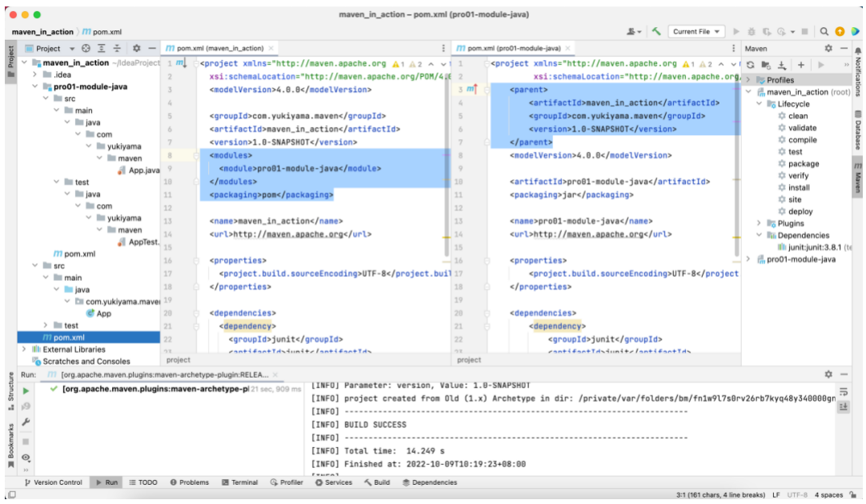Viewport: 866px width, 504px height.
Task: Click the green hammer Build Project icon
Action: click(656, 31)
